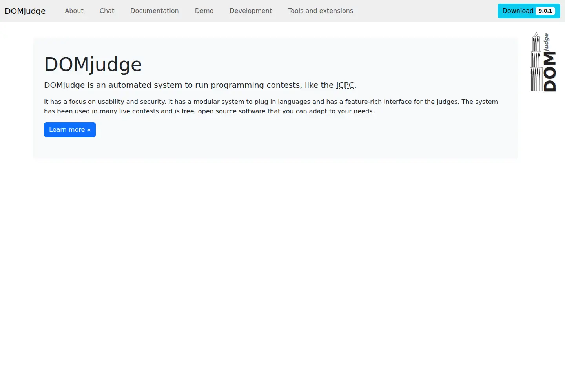Screen dimensions: 565x392
Task: Click the Learn more » button
Action: click(70, 130)
